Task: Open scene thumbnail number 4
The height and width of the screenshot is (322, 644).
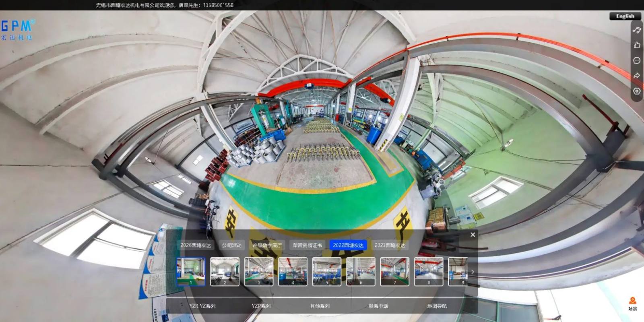Action: 293,272
